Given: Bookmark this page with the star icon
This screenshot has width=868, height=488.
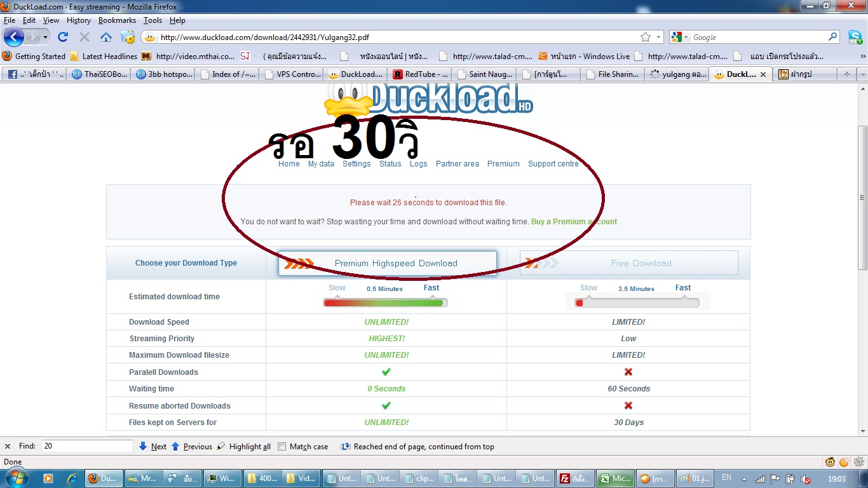Looking at the screenshot, I should 646,37.
